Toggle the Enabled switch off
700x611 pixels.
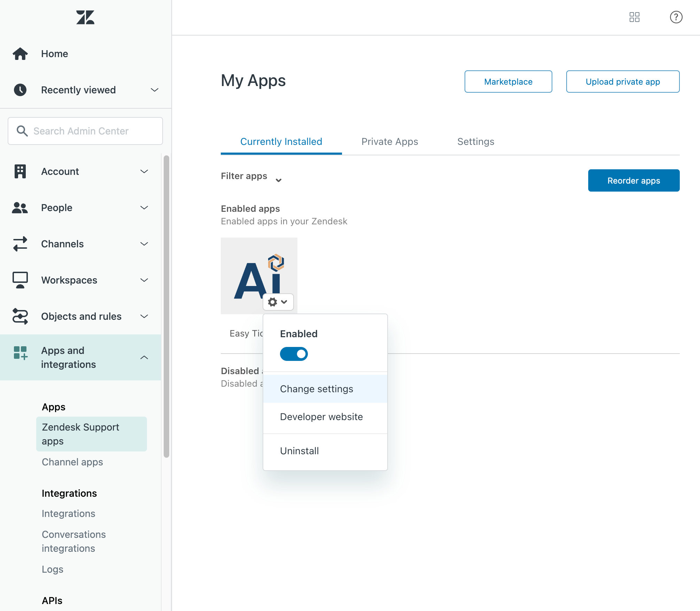click(x=294, y=354)
